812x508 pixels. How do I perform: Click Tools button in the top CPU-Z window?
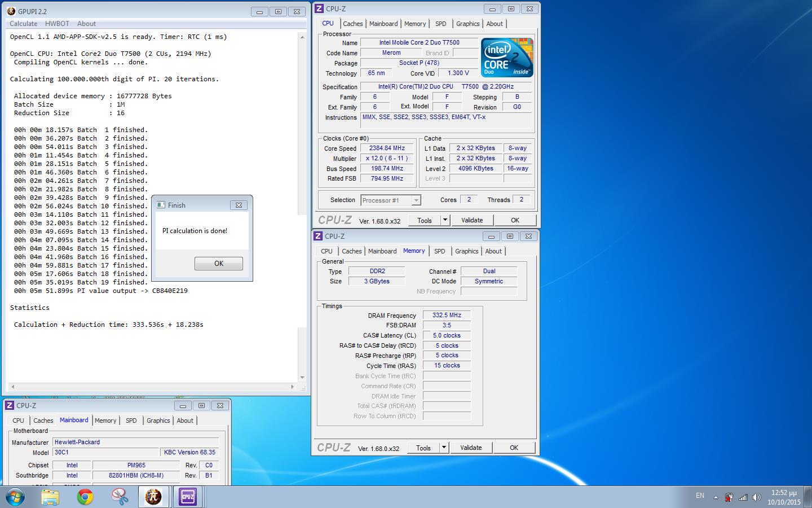pyautogui.click(x=425, y=220)
